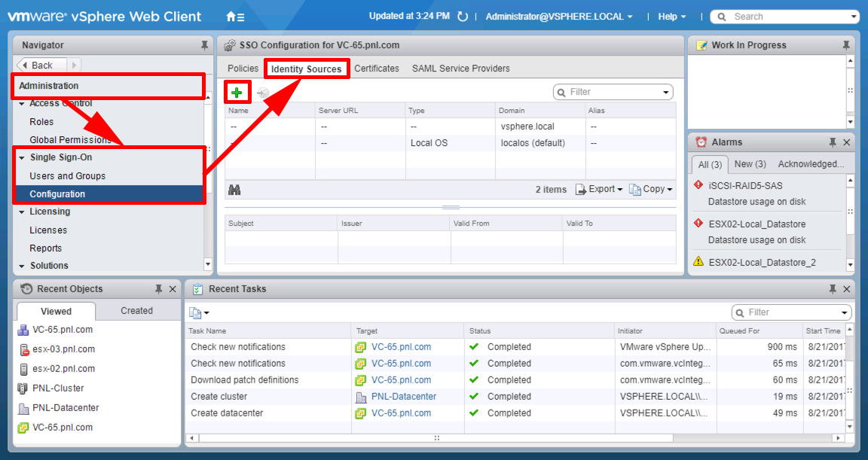Pin the Recent Objects panel

tap(158, 289)
